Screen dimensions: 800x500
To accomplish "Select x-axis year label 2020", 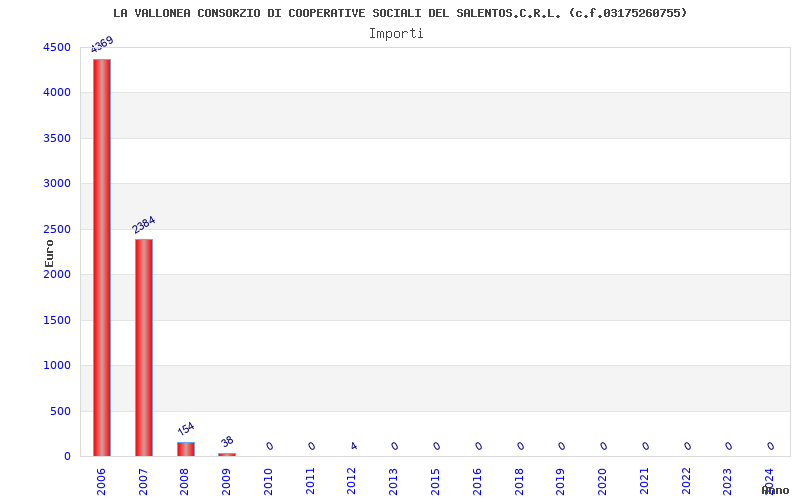I will click(602, 481).
